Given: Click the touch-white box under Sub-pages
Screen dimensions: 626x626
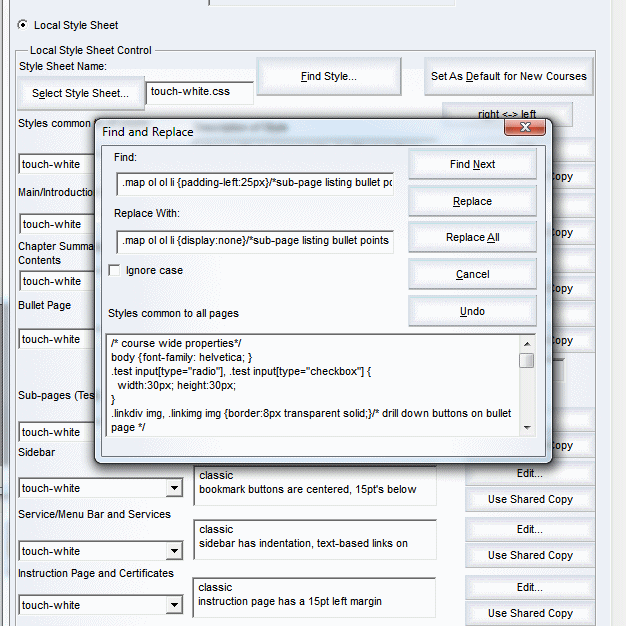Looking at the screenshot, I should (x=56, y=432).
